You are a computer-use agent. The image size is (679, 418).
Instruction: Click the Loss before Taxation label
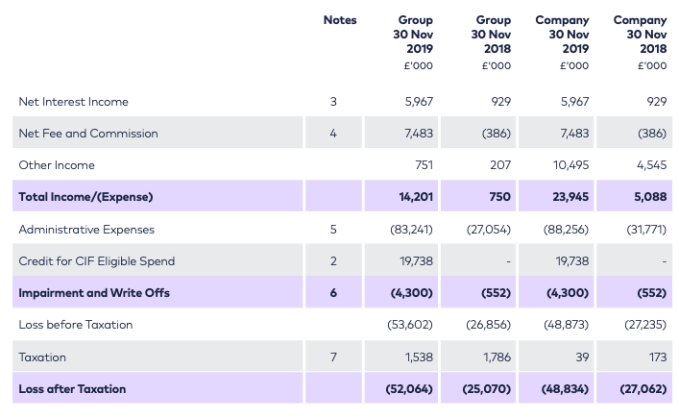(x=76, y=325)
